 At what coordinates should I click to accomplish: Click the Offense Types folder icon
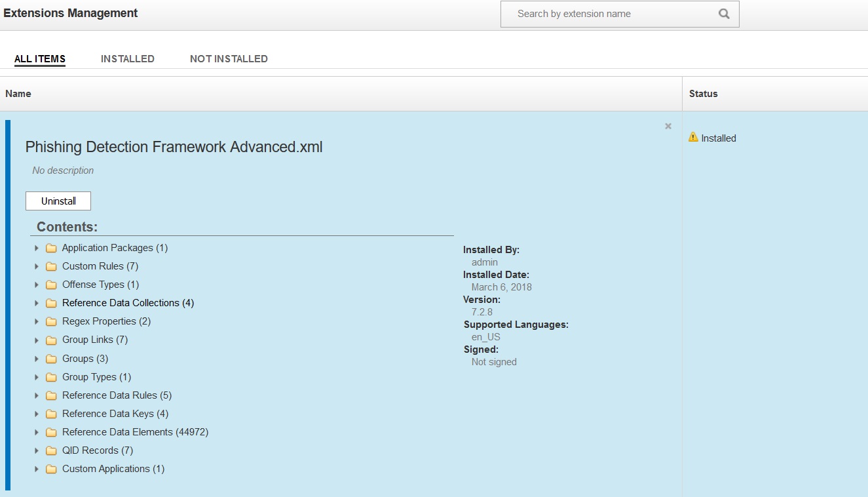[51, 285]
